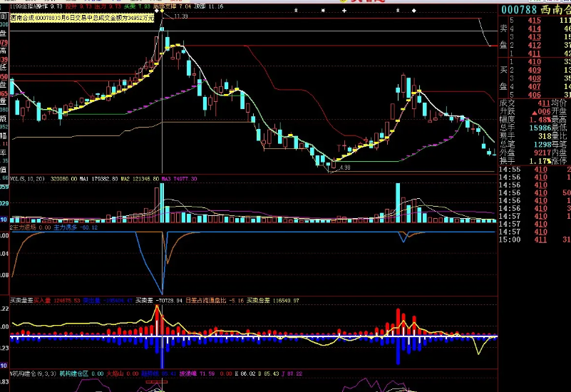Click the 现手 318 value

click(545, 137)
